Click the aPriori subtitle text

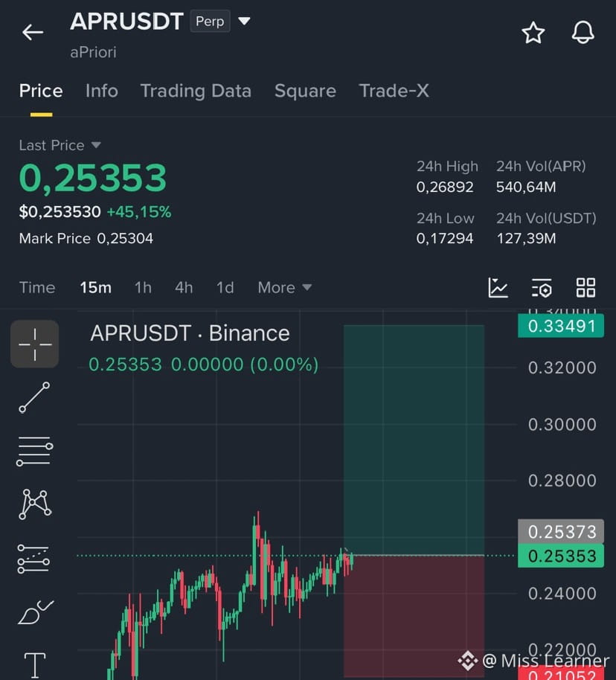[x=93, y=53]
